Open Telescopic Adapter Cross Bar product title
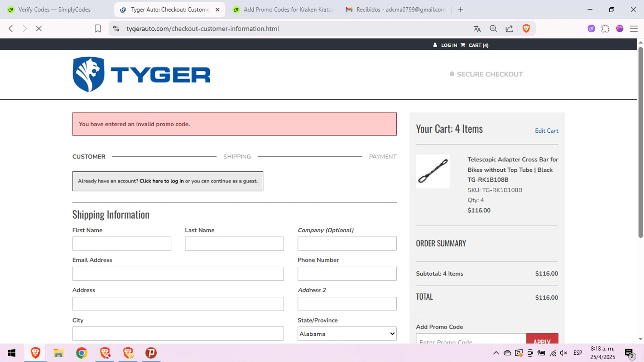The height and width of the screenshot is (362, 644). (x=513, y=170)
